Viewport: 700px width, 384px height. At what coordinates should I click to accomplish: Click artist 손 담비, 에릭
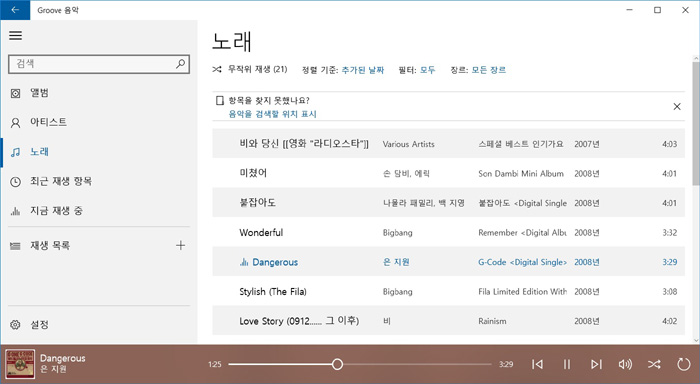click(x=406, y=174)
